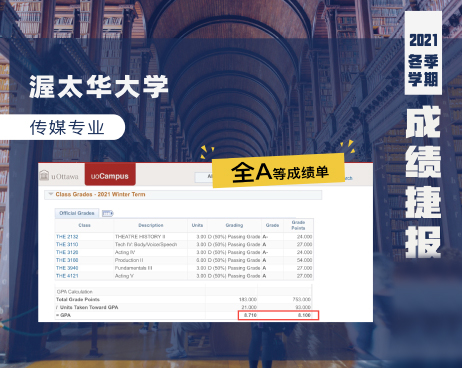The width and height of the screenshot is (462, 368).
Task: Open the class link for Acting IV
Action: [x=67, y=252]
